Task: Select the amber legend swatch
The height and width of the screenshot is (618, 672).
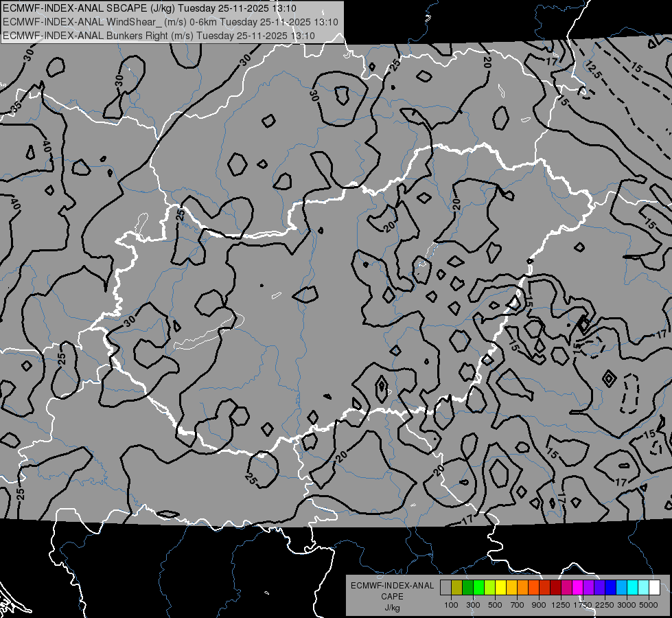Action: coord(511,588)
